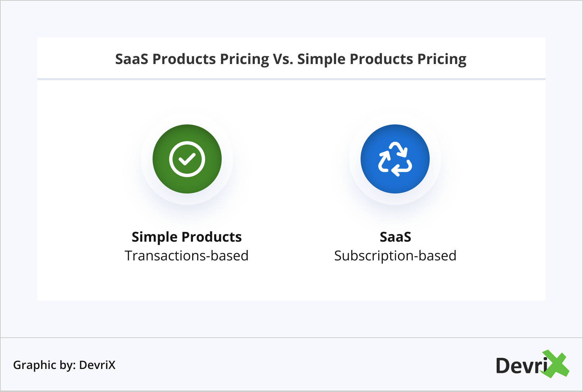Click the green X in the DevriX logo

pos(556,364)
